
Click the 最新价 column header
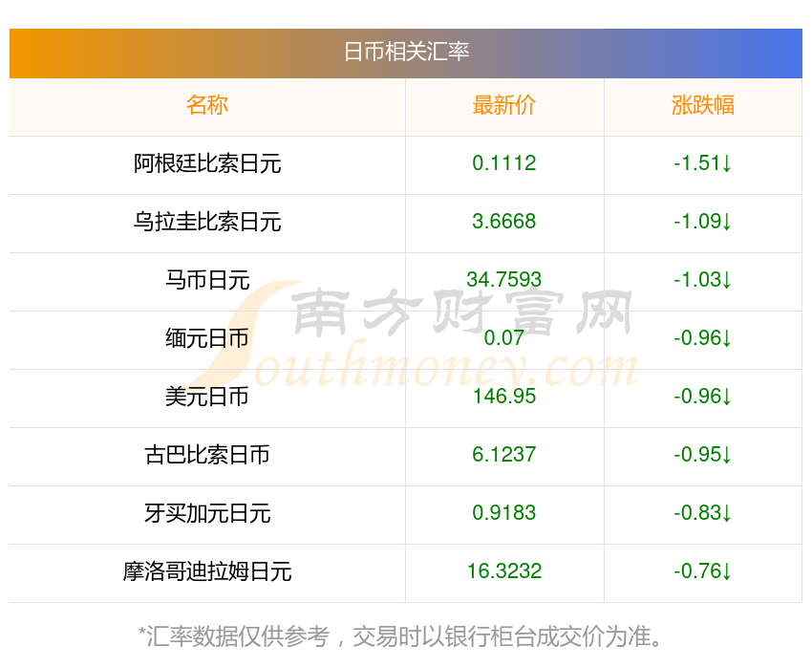click(503, 105)
